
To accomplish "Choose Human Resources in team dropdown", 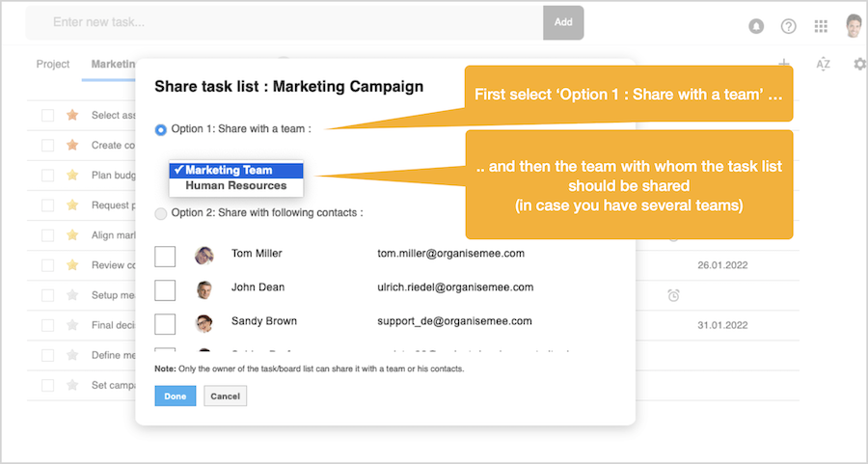I will (235, 185).
